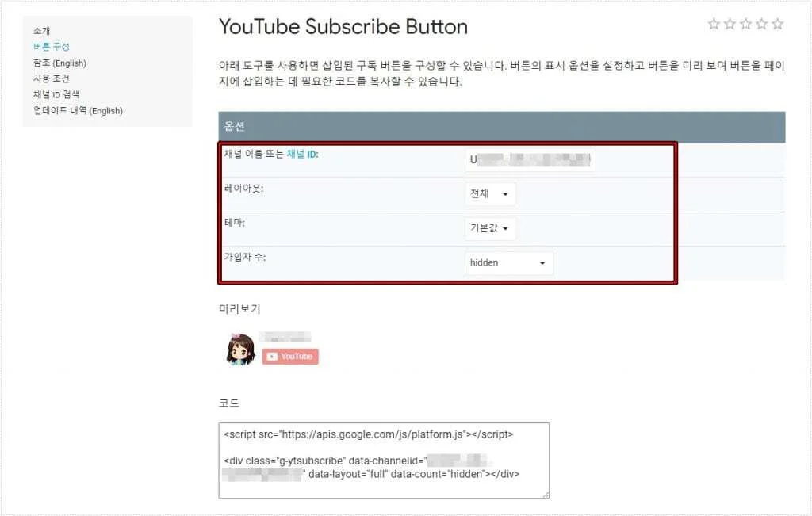Rate page with fifth star
The height and width of the screenshot is (516, 812).
pos(778,24)
